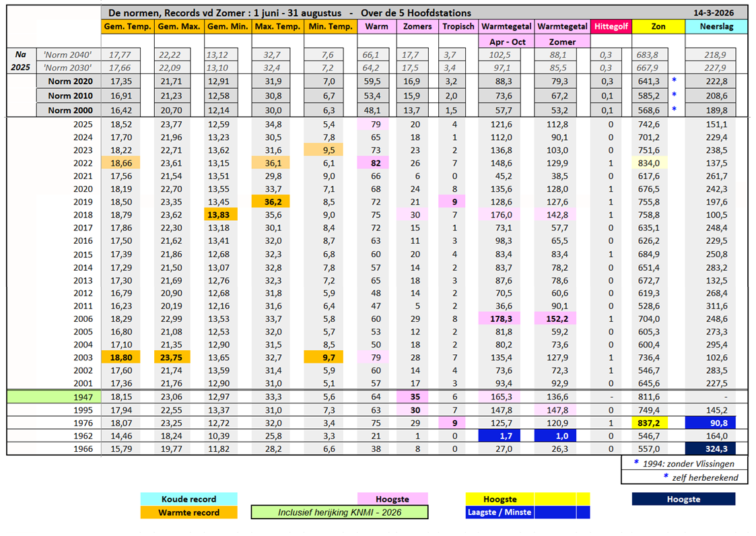Click the 'Gem. Temp.' column header
756x536 pixels.
(x=126, y=26)
